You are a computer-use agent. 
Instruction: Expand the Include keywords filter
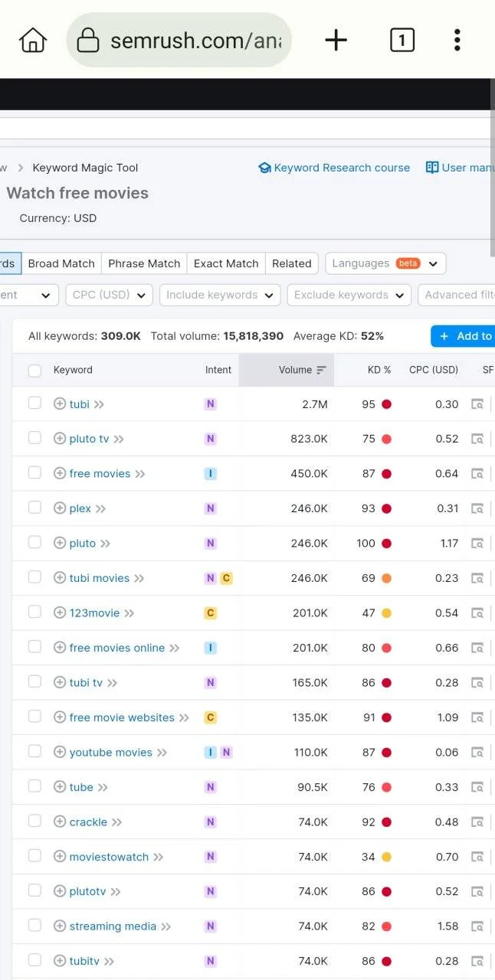[220, 295]
